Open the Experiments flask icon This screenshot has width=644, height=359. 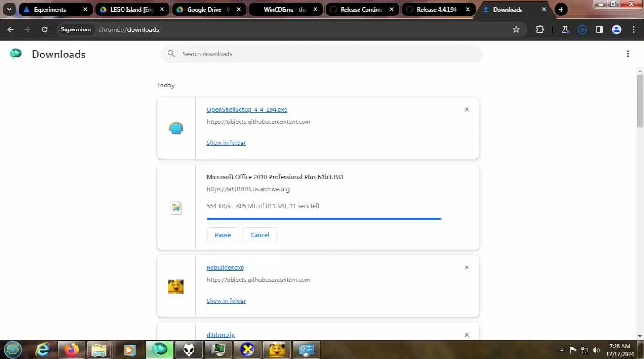(x=565, y=29)
